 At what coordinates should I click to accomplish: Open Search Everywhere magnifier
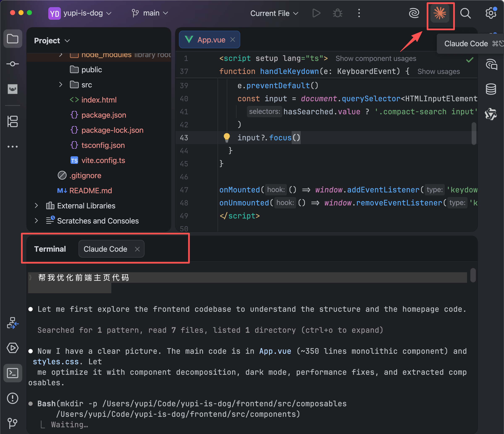[x=465, y=13]
